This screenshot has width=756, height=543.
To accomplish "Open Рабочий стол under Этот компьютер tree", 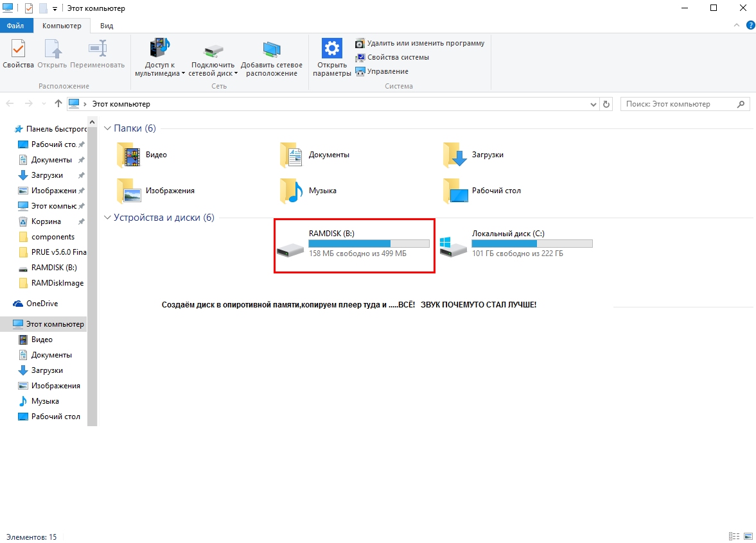I will (x=51, y=417).
